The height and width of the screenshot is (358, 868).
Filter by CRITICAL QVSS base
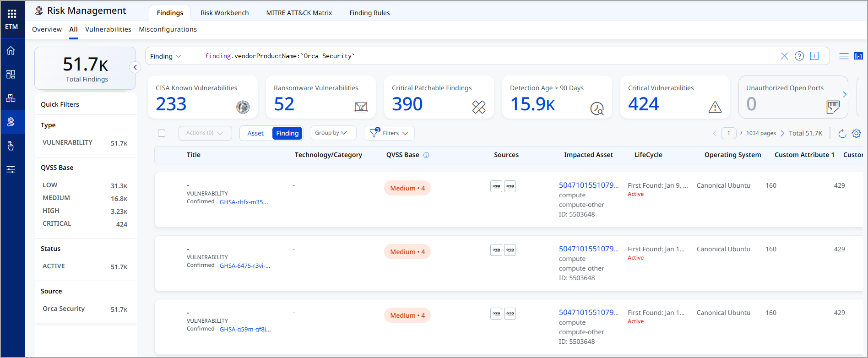click(57, 223)
